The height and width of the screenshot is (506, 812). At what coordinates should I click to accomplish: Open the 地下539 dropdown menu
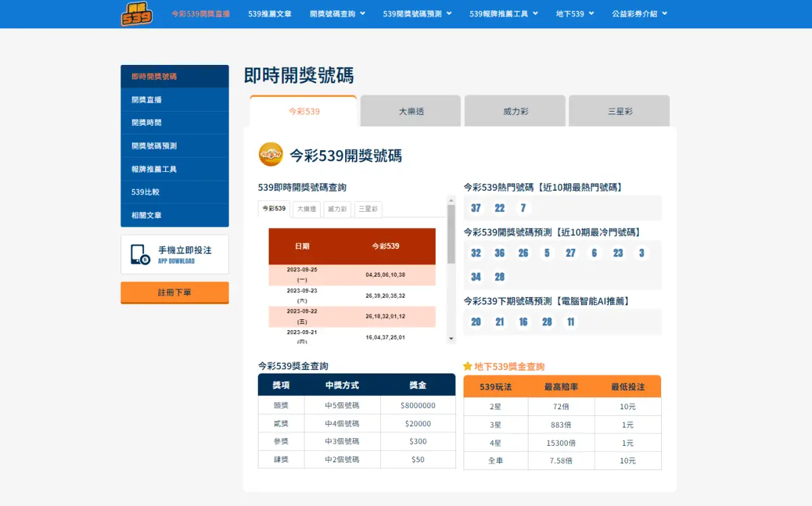(574, 14)
